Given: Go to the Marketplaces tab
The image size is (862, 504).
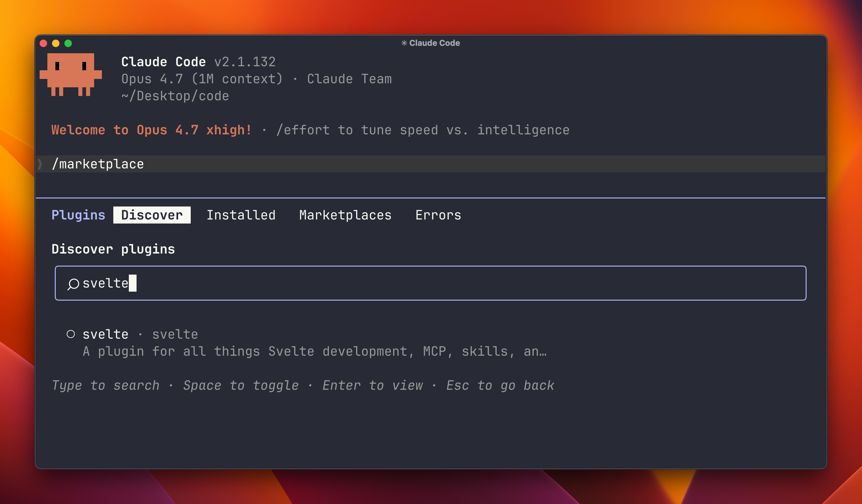Looking at the screenshot, I should coord(345,215).
